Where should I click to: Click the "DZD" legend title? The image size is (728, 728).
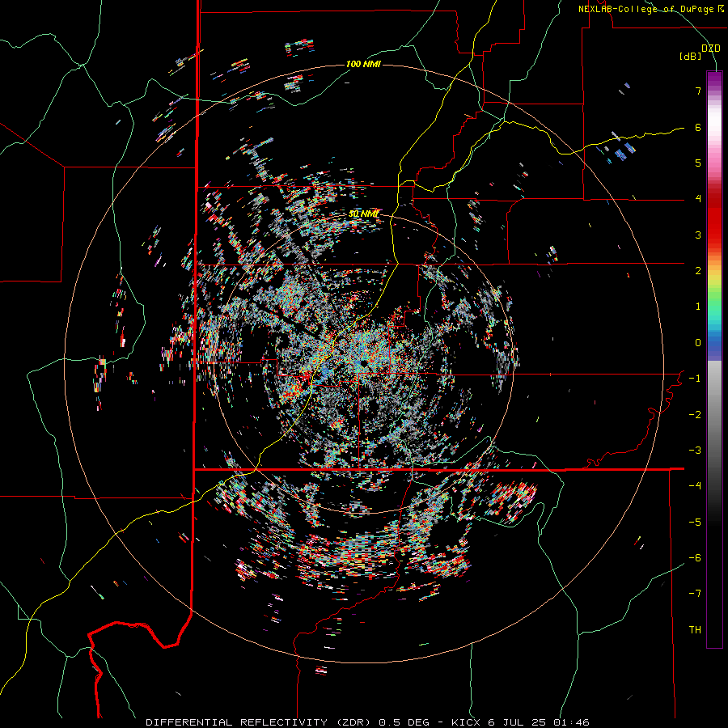pos(711,49)
